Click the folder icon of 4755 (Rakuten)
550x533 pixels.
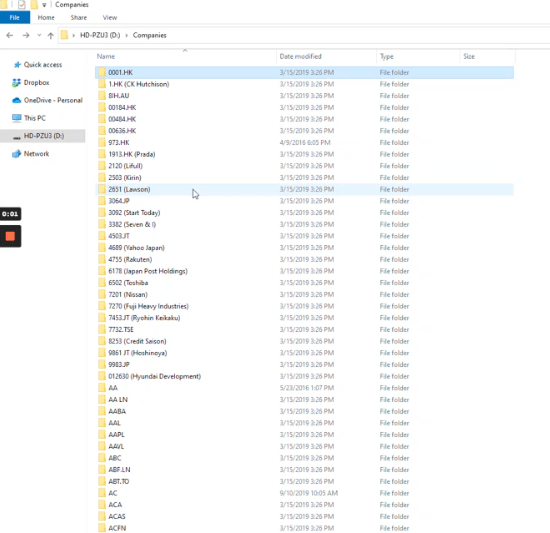[102, 259]
